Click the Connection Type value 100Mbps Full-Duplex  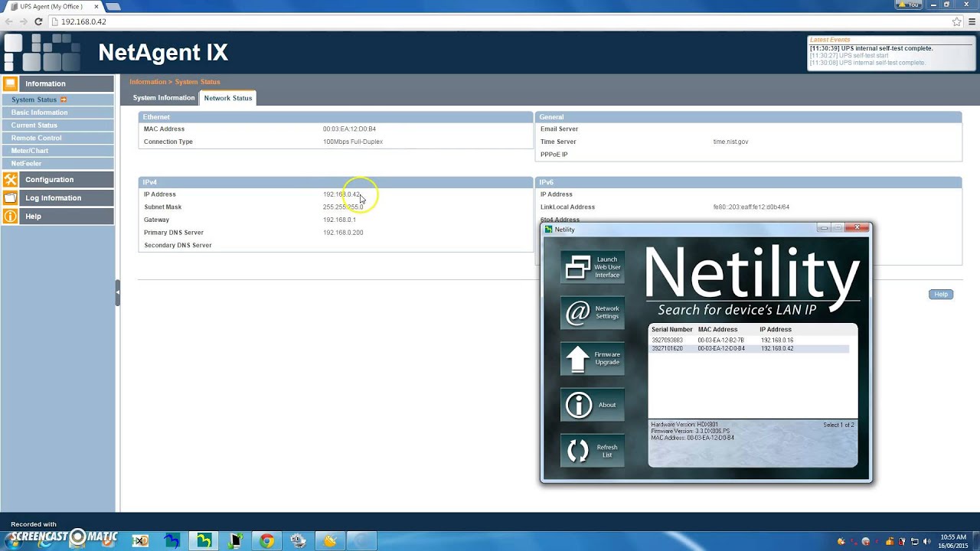click(353, 142)
